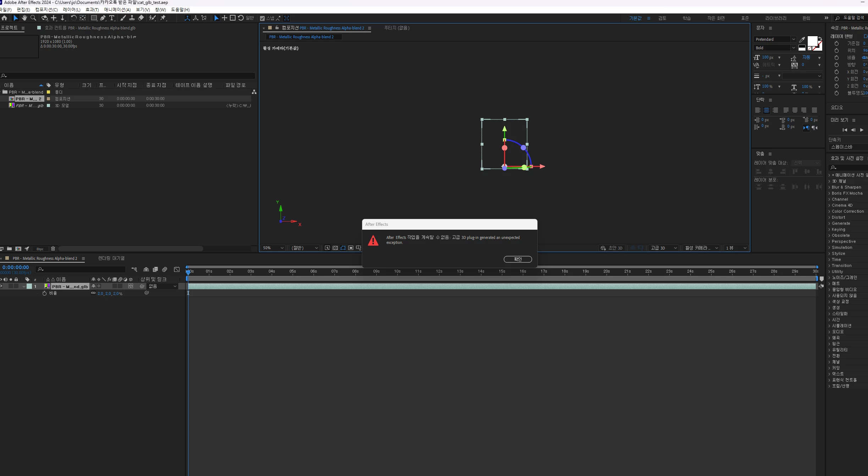This screenshot has height=476, width=868.
Task: Select the Clone Stamp tool
Action: (x=132, y=18)
